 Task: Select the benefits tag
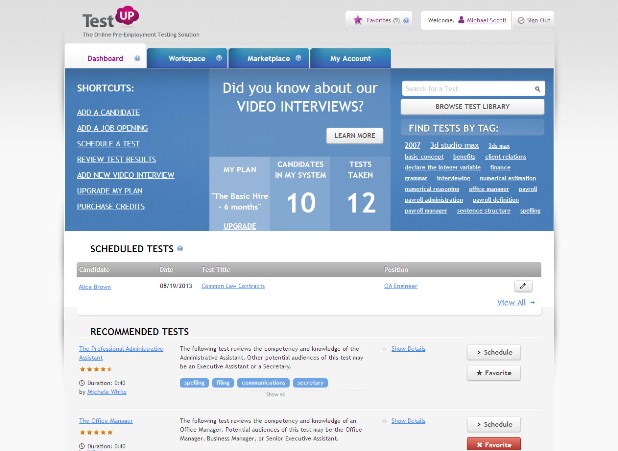(x=464, y=157)
